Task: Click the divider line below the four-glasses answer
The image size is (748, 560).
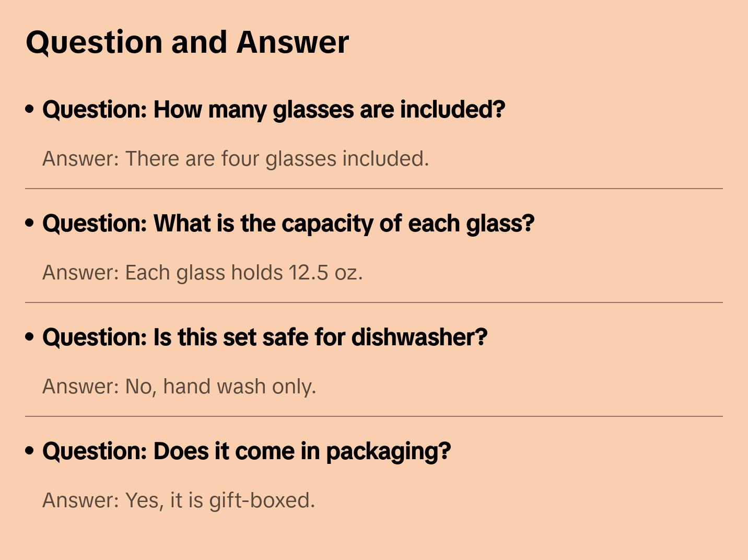Action: coord(374,189)
